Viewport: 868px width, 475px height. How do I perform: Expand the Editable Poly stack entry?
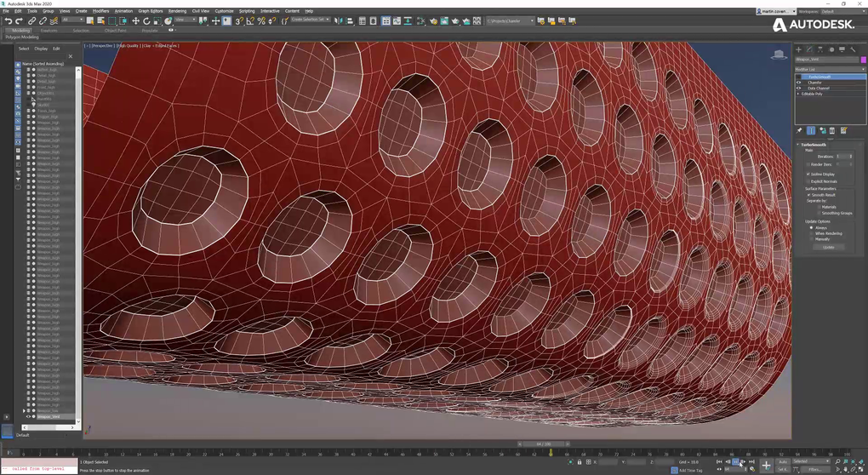point(798,94)
